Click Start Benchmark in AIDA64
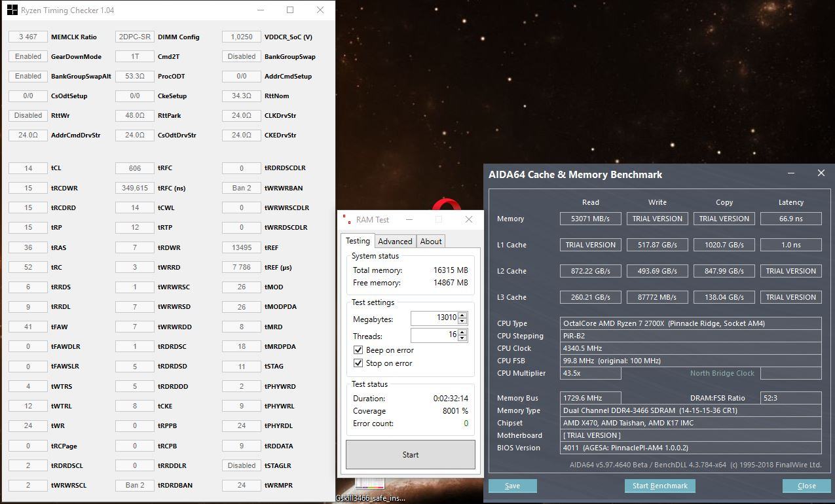Screen dimensions: 835x504 (660, 486)
